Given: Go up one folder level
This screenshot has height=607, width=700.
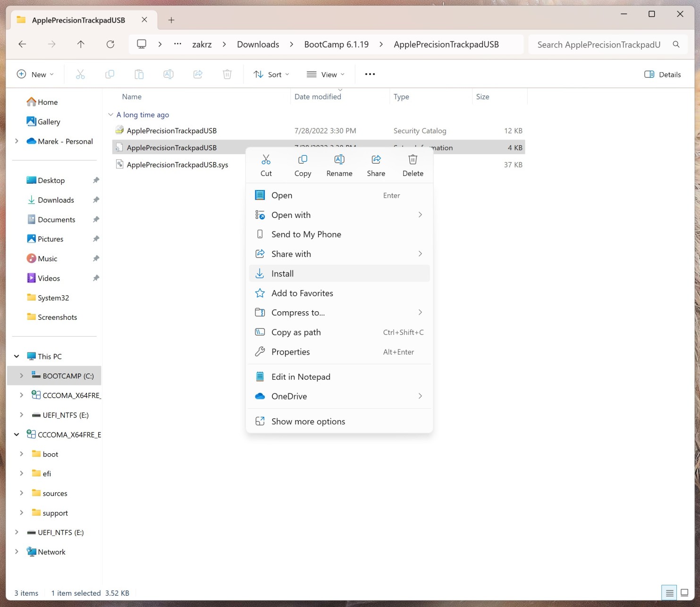Looking at the screenshot, I should [x=81, y=44].
